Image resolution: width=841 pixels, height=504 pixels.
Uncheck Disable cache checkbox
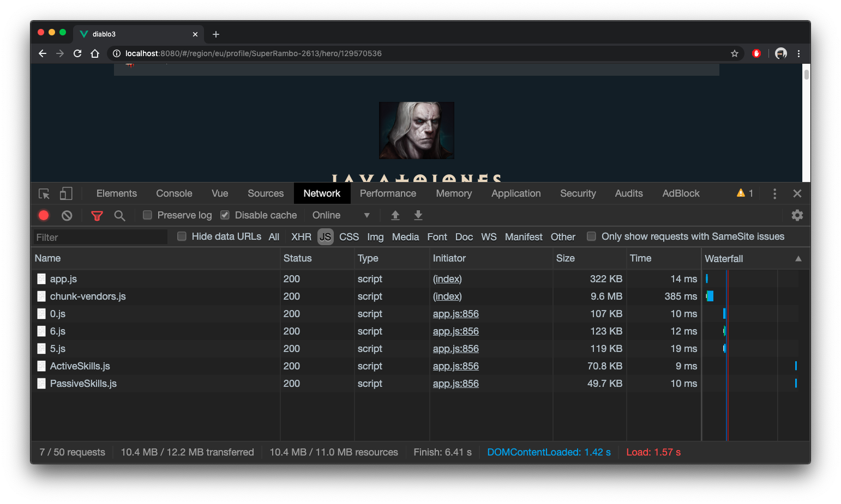point(225,215)
